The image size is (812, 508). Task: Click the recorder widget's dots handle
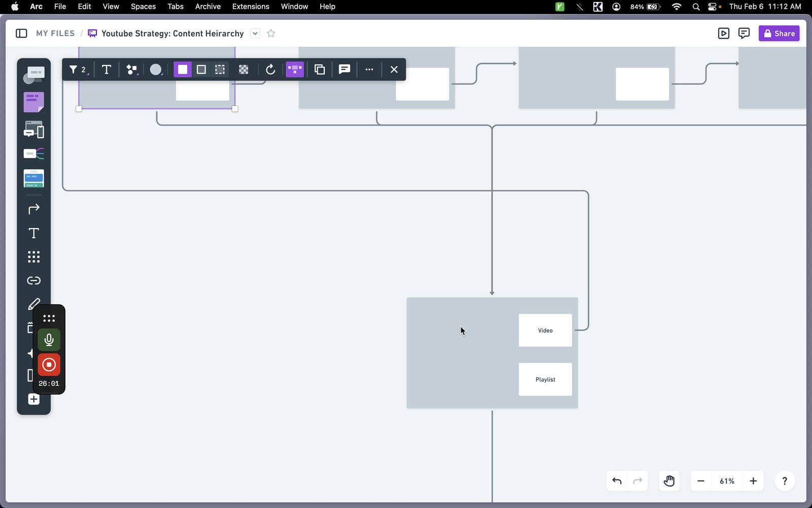49,319
